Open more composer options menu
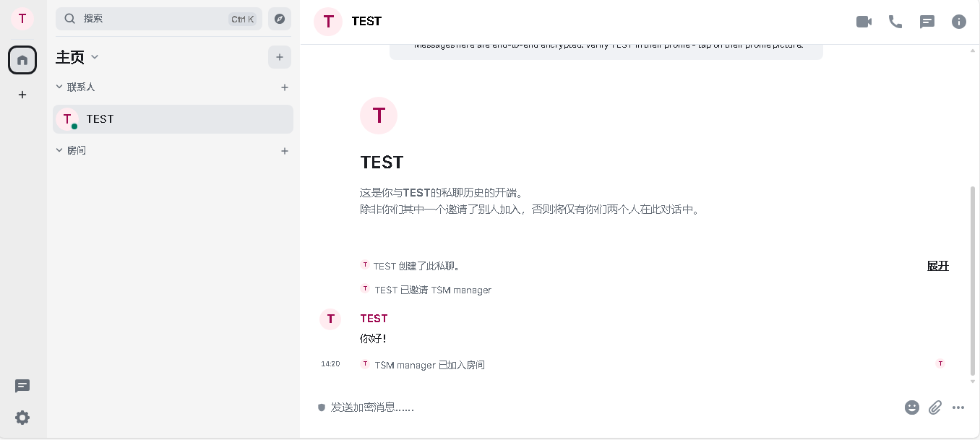 coord(958,407)
